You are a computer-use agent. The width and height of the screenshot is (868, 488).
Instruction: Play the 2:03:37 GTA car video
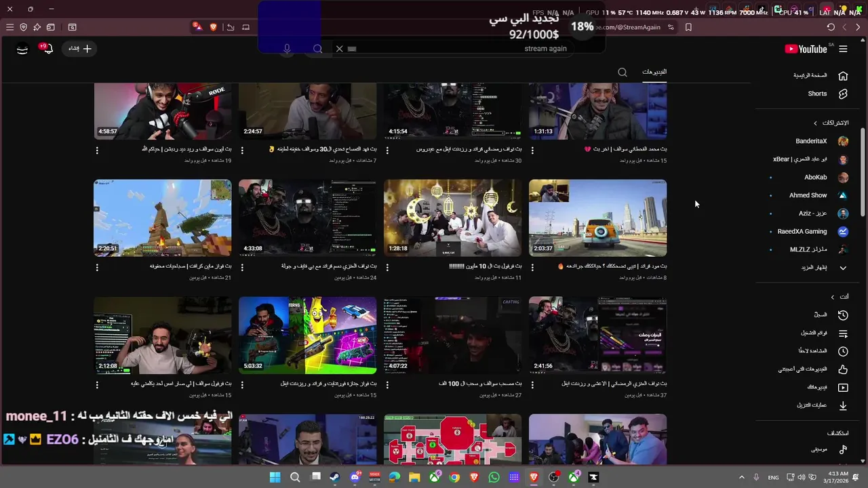[598, 218]
